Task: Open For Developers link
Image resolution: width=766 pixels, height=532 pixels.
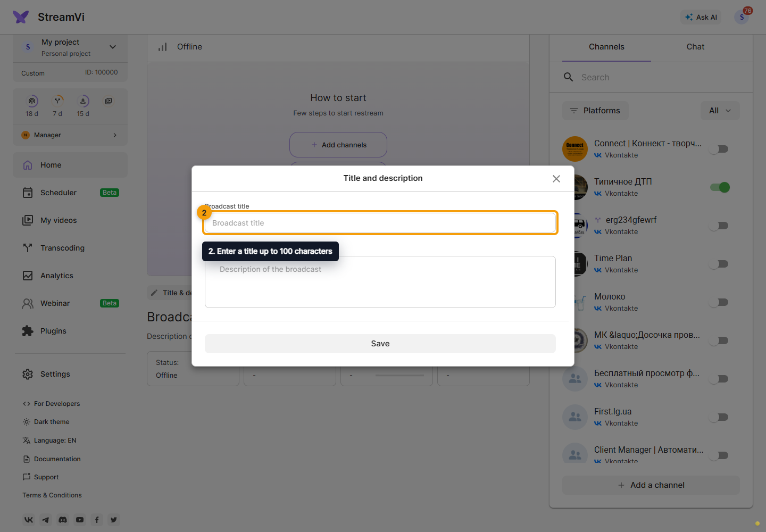Action: click(x=51, y=404)
